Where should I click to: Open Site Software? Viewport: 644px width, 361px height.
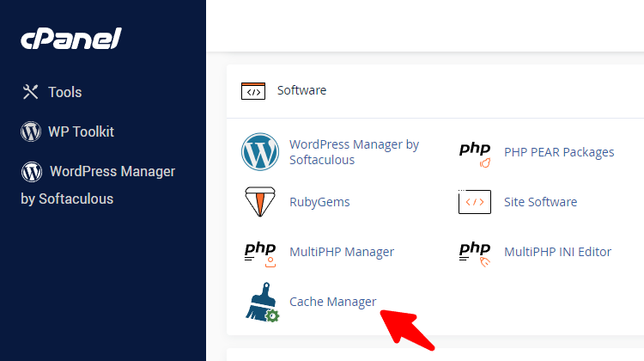tap(540, 202)
